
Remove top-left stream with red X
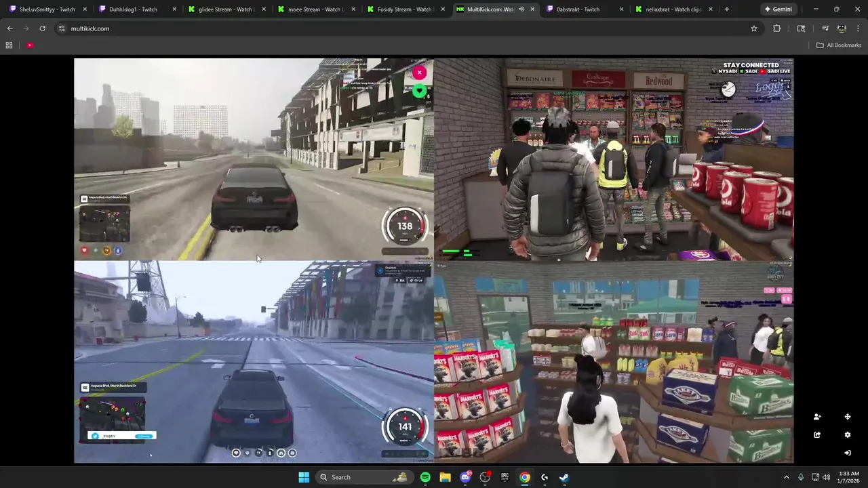coord(419,73)
